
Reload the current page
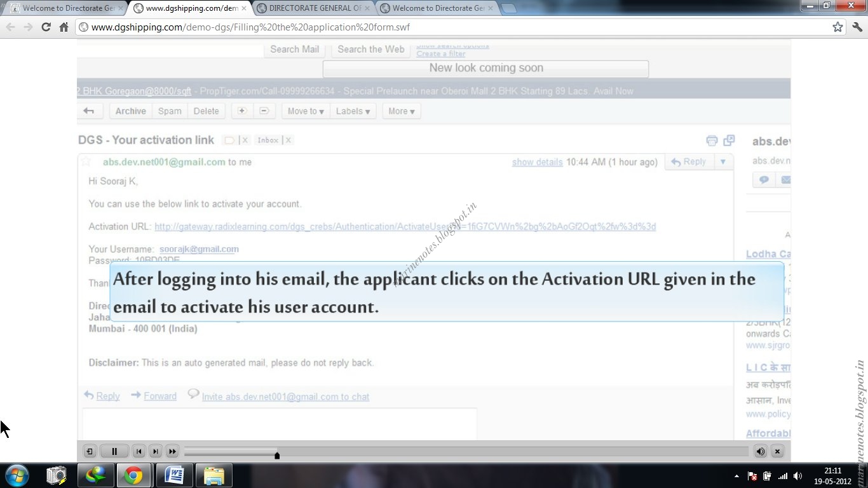tap(46, 27)
